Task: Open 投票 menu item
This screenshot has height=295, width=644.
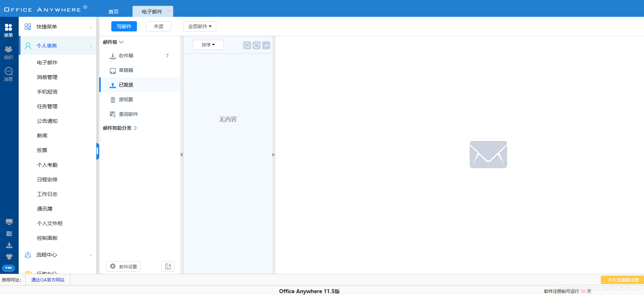Action: (x=42, y=150)
